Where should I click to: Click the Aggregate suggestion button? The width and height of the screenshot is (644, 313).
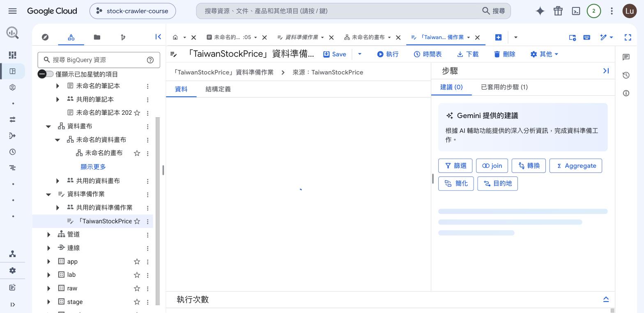[575, 166]
